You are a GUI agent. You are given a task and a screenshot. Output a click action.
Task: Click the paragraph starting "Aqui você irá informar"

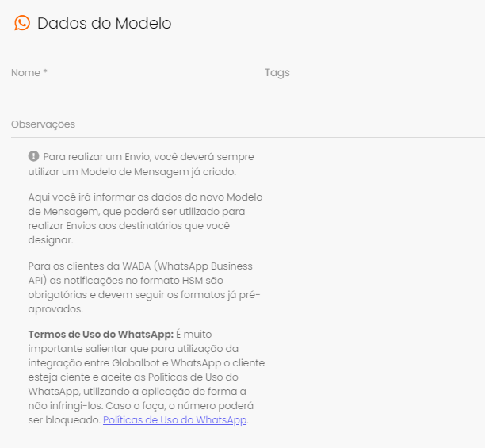[x=145, y=218]
